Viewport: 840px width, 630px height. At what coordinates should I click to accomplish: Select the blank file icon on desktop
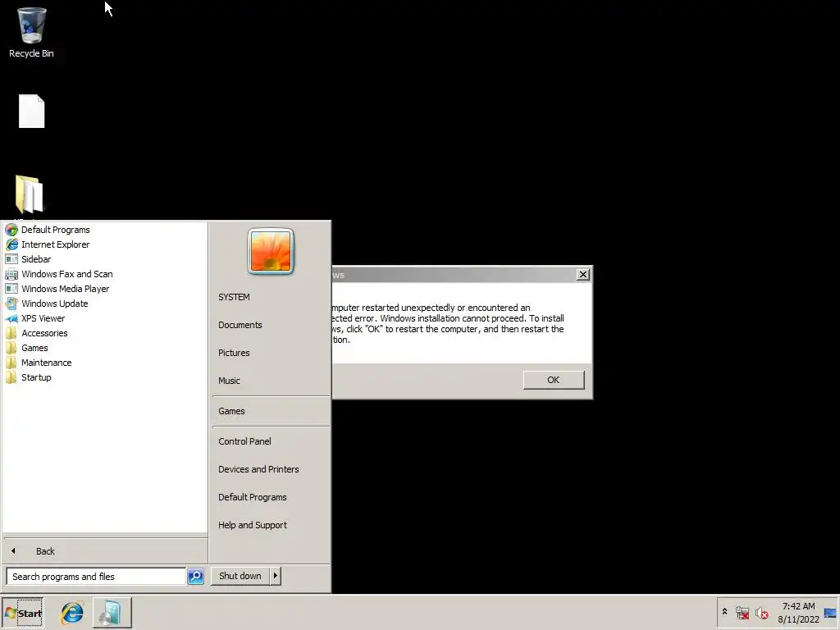point(32,112)
